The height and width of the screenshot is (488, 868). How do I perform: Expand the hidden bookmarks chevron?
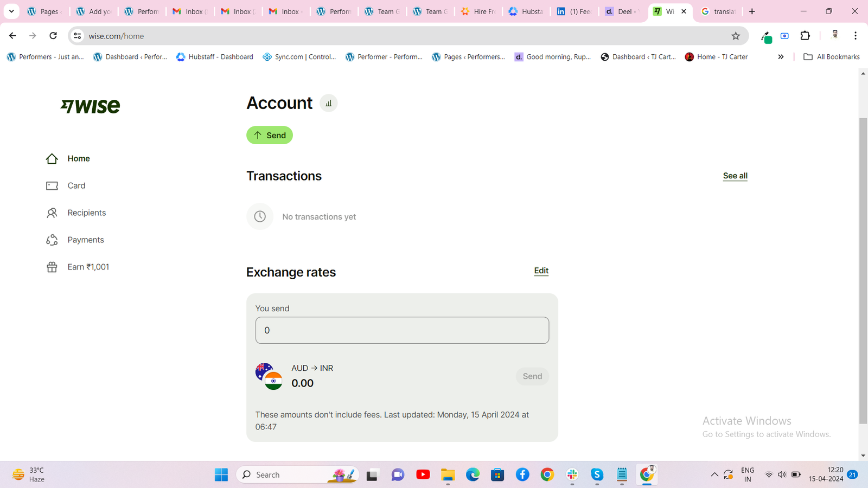tap(781, 57)
